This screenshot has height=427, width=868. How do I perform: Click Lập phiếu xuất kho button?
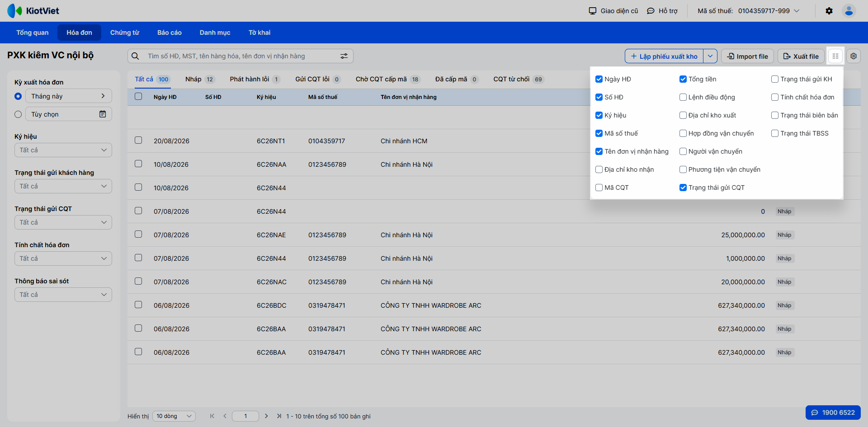(664, 56)
